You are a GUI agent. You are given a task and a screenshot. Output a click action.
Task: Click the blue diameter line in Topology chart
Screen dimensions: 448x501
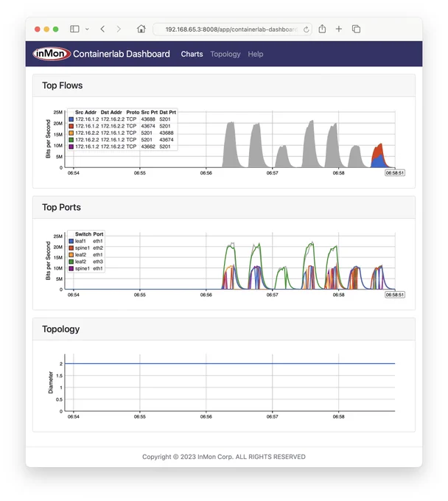230,364
